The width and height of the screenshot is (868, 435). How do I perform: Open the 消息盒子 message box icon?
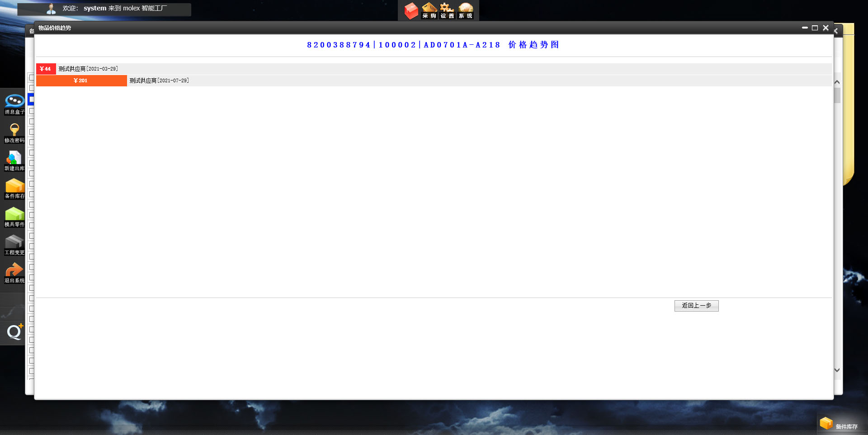coord(14,104)
